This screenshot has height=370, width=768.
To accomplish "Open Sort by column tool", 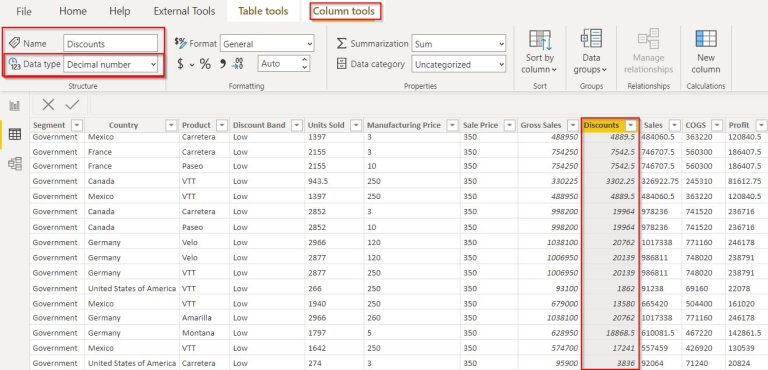I will pos(539,51).
